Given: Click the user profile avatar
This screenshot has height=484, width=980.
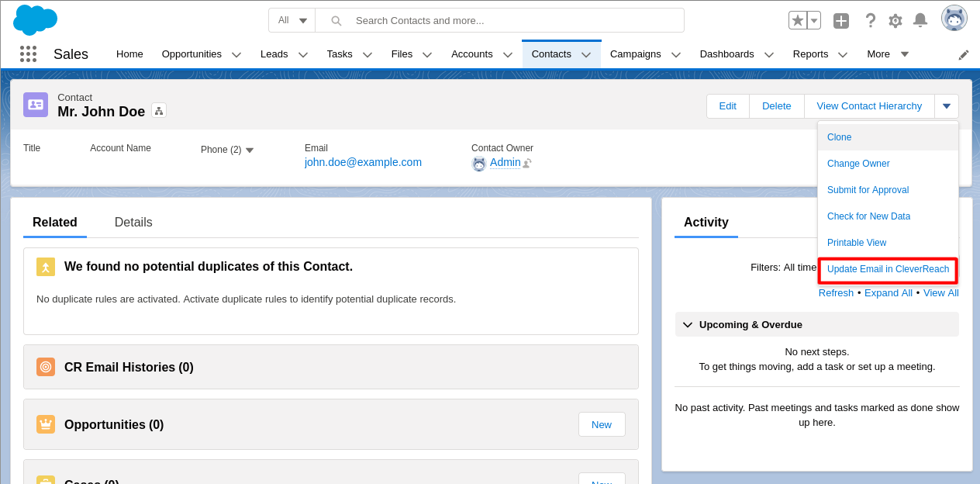Looking at the screenshot, I should 954,18.
